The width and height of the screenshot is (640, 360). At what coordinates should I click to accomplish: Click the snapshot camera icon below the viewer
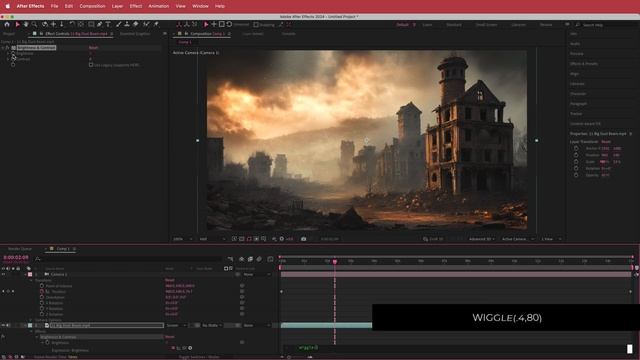click(x=303, y=239)
